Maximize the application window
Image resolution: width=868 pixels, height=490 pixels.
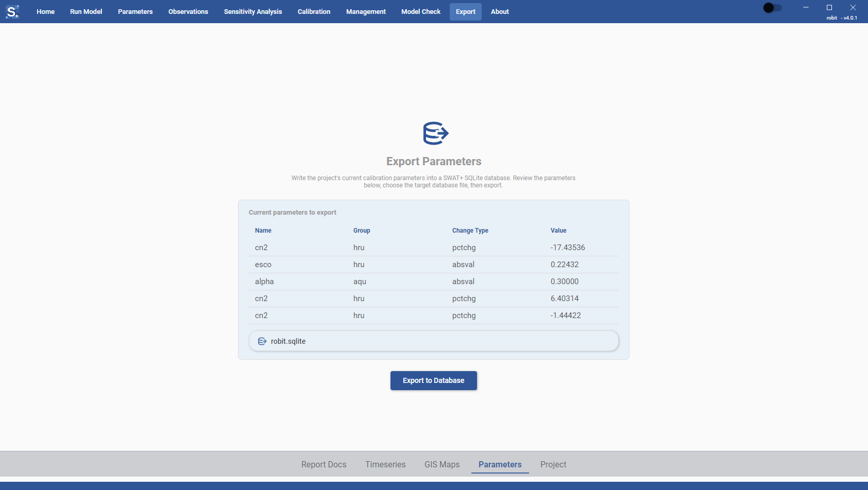click(x=829, y=7)
